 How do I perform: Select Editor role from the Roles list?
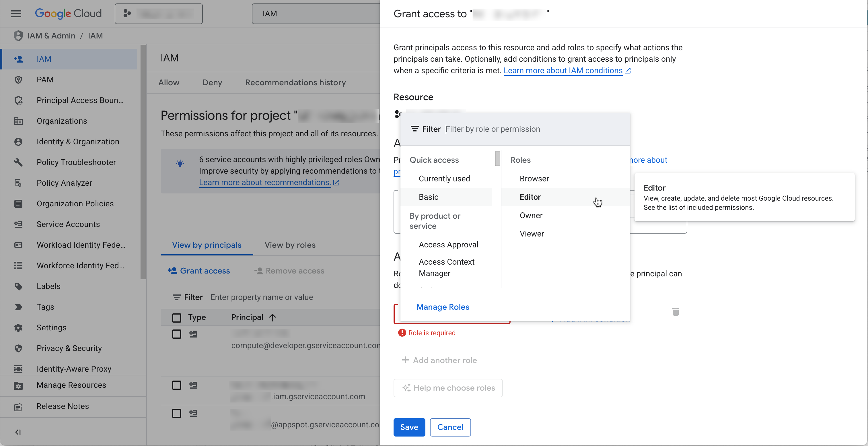click(x=530, y=197)
